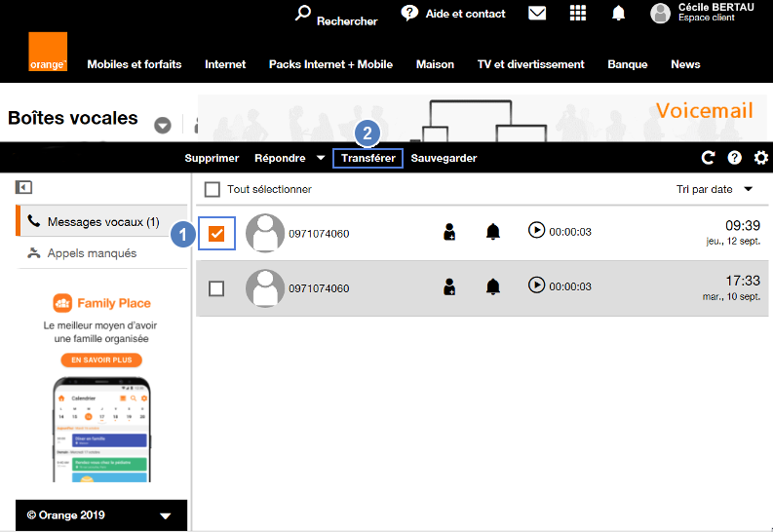Viewport: 773px width, 532px height.
Task: Open voicemail help icon in toolbar
Action: point(735,158)
